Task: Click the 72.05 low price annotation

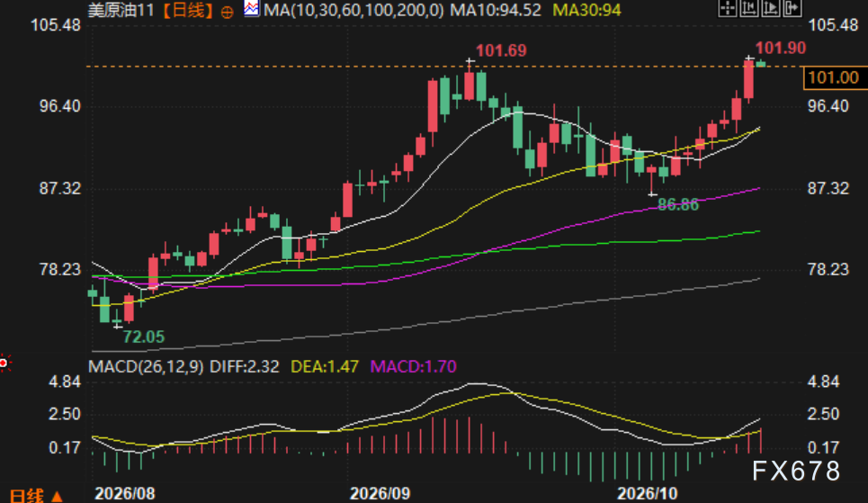Action: [x=144, y=337]
